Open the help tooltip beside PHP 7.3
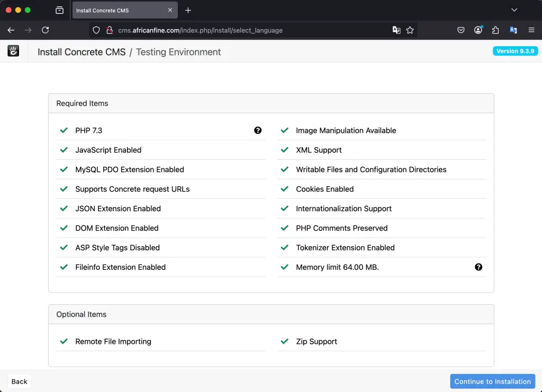The width and height of the screenshot is (542, 392). point(258,130)
